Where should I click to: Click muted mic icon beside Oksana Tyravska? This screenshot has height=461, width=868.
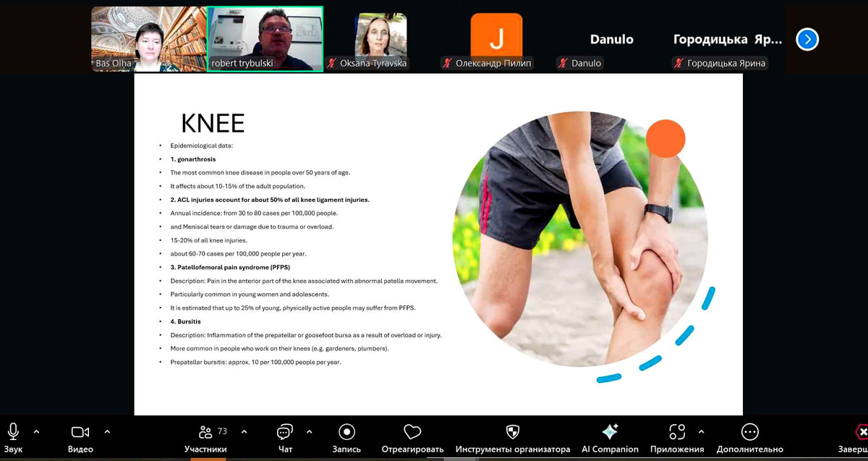coord(332,64)
